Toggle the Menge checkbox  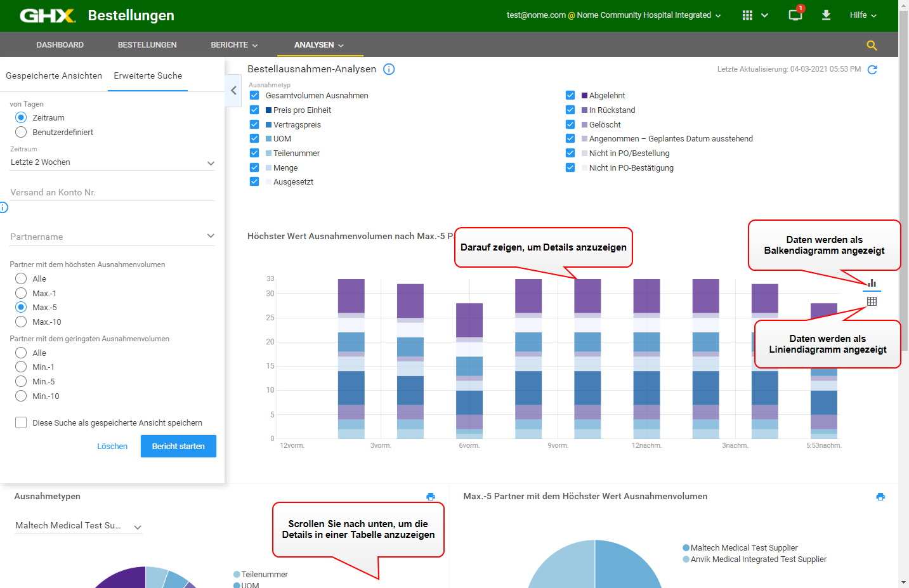point(254,167)
